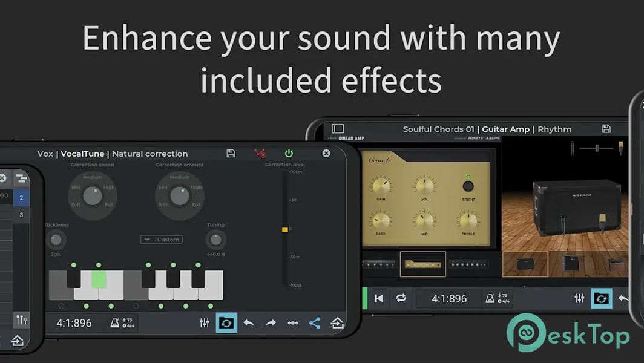Click the microphone blend slider above the cabinet
The width and height of the screenshot is (644, 363).
[x=596, y=148]
